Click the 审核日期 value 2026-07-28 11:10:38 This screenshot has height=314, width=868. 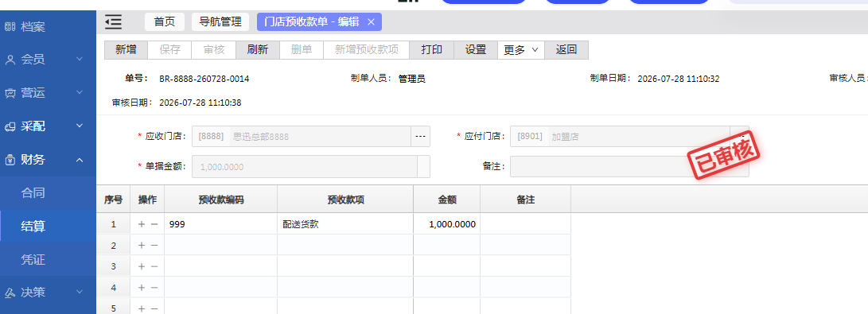click(200, 103)
